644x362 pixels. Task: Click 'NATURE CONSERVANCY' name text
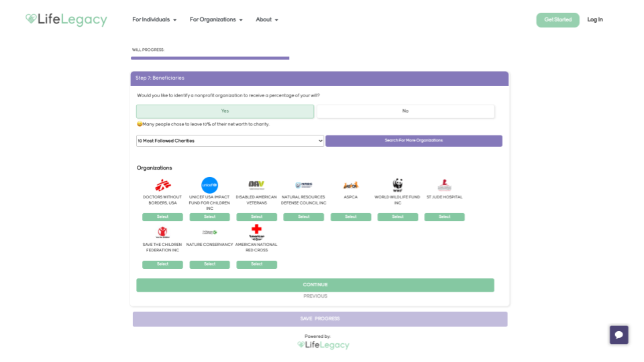click(x=209, y=245)
